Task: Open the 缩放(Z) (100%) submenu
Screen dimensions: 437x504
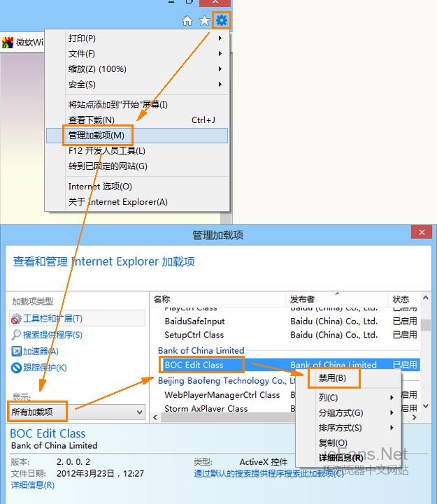Action: [x=137, y=69]
